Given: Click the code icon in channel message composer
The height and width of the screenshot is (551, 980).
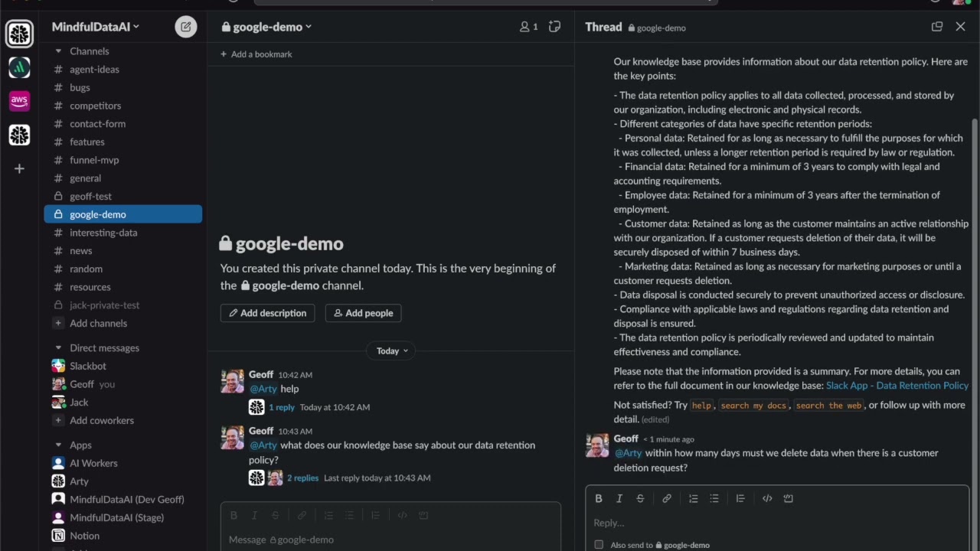Looking at the screenshot, I should (402, 515).
